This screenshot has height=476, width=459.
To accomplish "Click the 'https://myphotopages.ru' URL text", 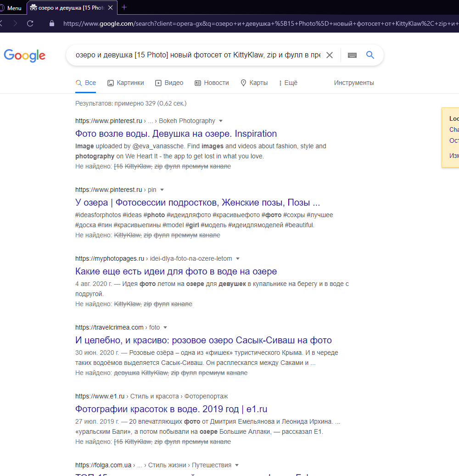I will 110,258.
